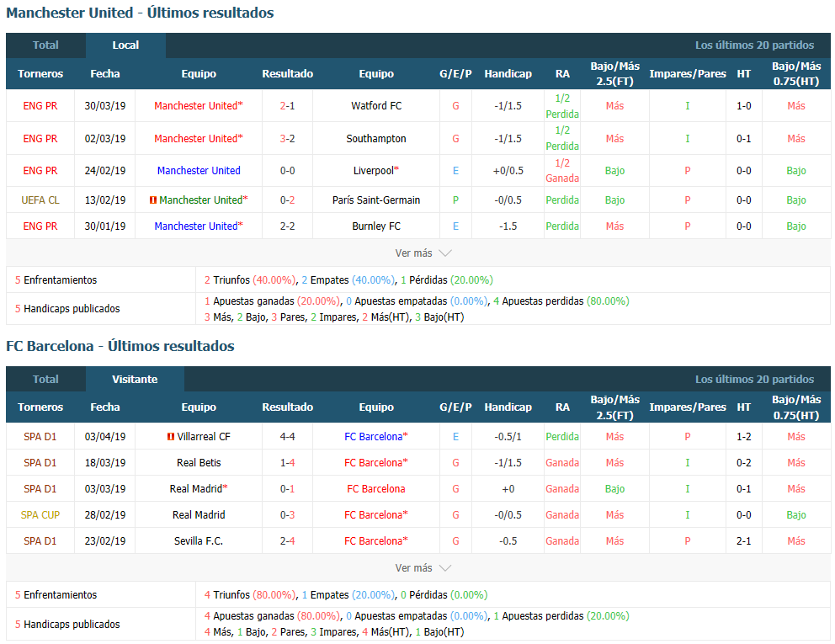This screenshot has height=644, width=835.
Task: Click the 0-3 result in the SPA CUP row
Action: (288, 515)
